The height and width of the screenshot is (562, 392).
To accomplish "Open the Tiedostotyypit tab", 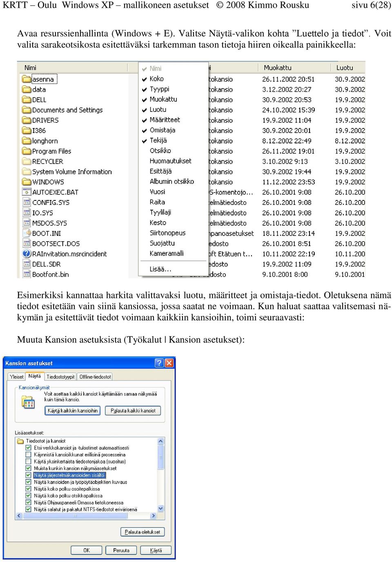I will (60, 377).
